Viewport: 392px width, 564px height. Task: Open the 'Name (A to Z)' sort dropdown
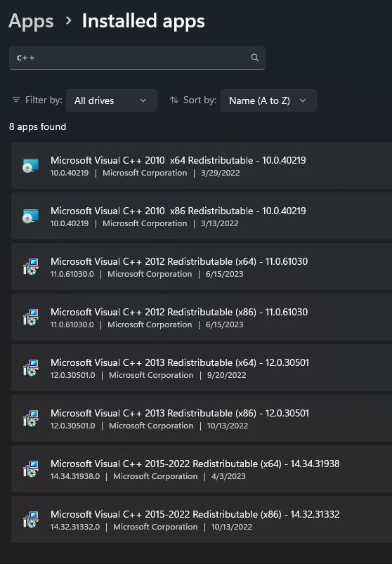pos(268,100)
